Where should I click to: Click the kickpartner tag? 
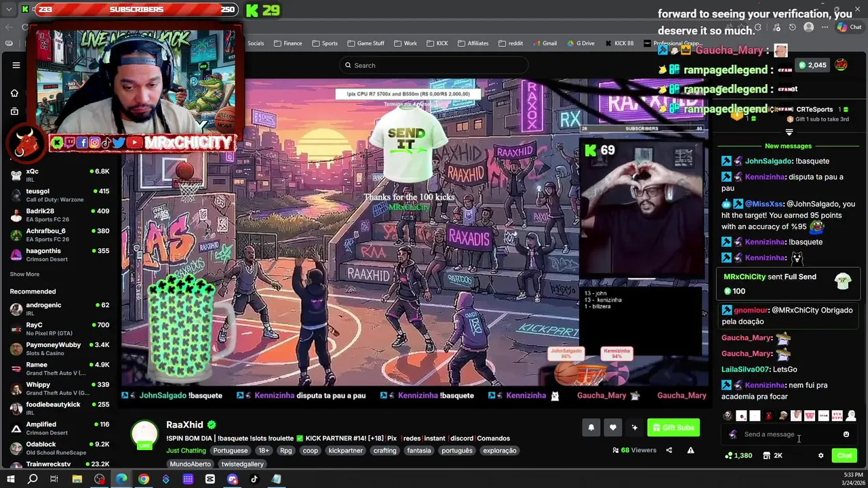(x=346, y=451)
